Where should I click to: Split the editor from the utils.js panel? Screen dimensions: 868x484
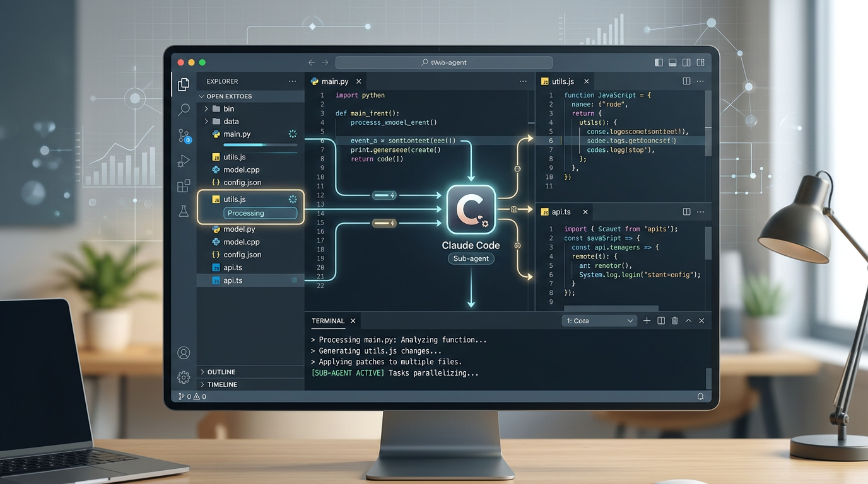click(x=687, y=81)
